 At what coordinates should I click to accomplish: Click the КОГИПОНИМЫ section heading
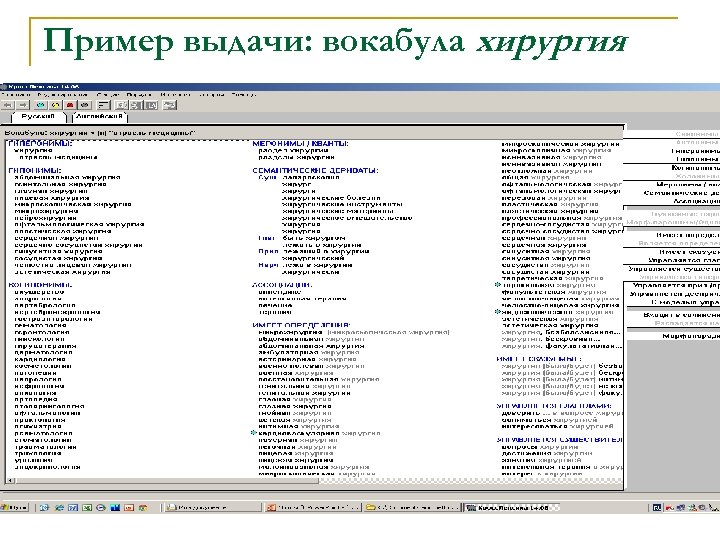[40, 285]
